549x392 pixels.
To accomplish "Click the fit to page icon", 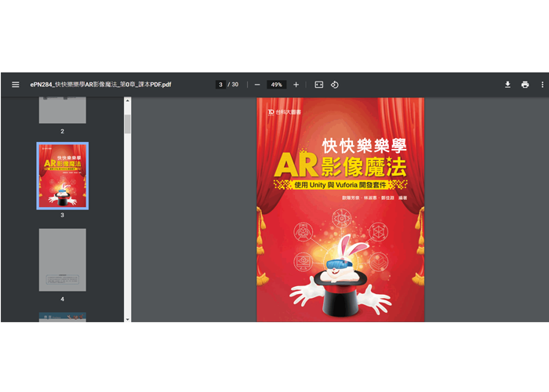I will (318, 85).
